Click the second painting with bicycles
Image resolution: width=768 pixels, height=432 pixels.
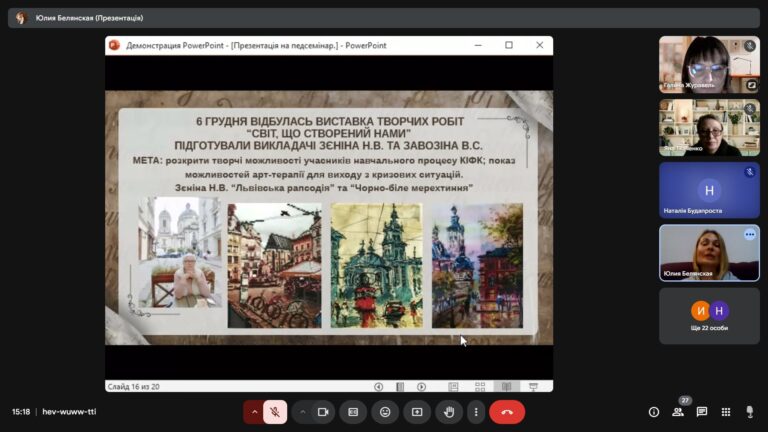point(274,265)
